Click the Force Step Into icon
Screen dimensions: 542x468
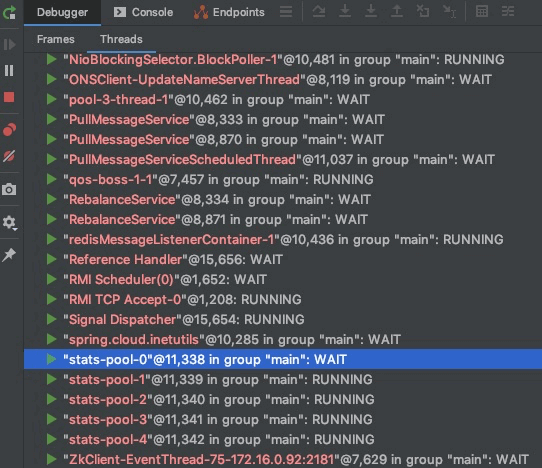point(371,11)
